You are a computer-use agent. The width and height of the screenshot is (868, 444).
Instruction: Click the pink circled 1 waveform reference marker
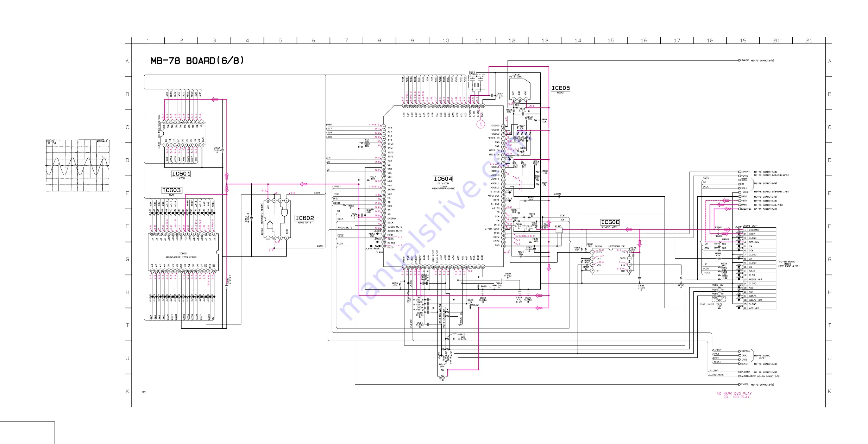click(481, 124)
